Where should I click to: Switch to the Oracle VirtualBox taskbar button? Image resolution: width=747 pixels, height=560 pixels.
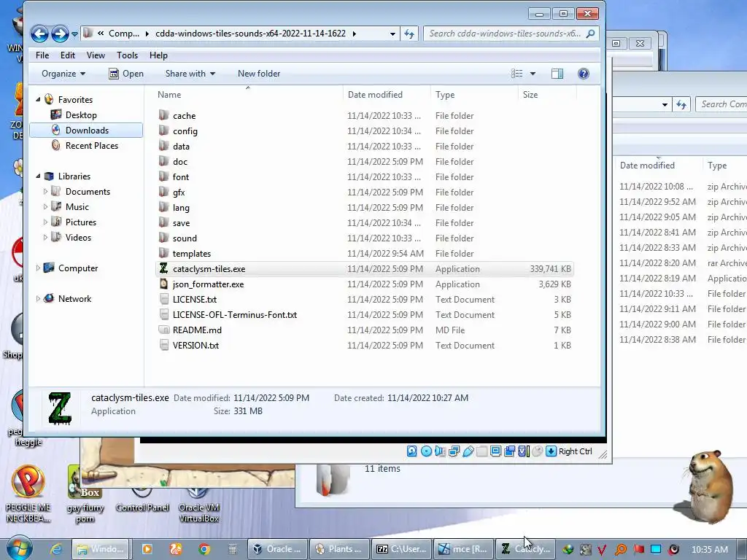(x=278, y=549)
